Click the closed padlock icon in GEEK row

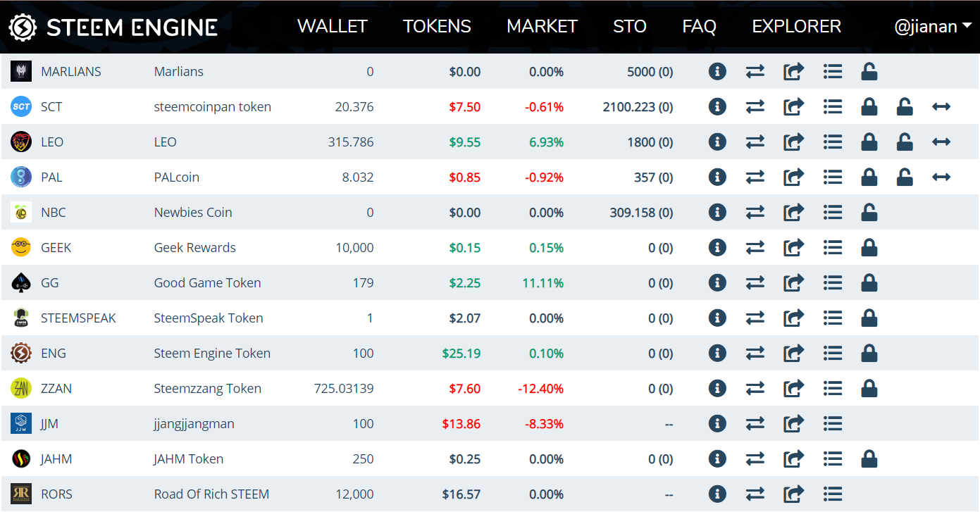[869, 247]
